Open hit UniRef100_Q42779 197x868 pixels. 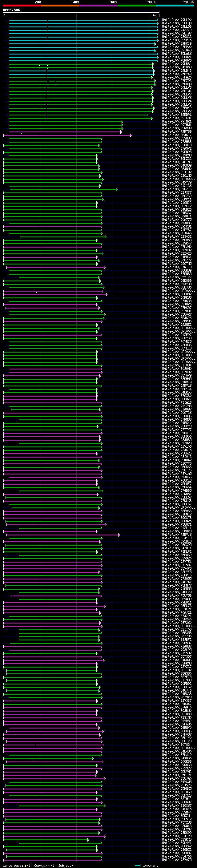coord(177,30)
